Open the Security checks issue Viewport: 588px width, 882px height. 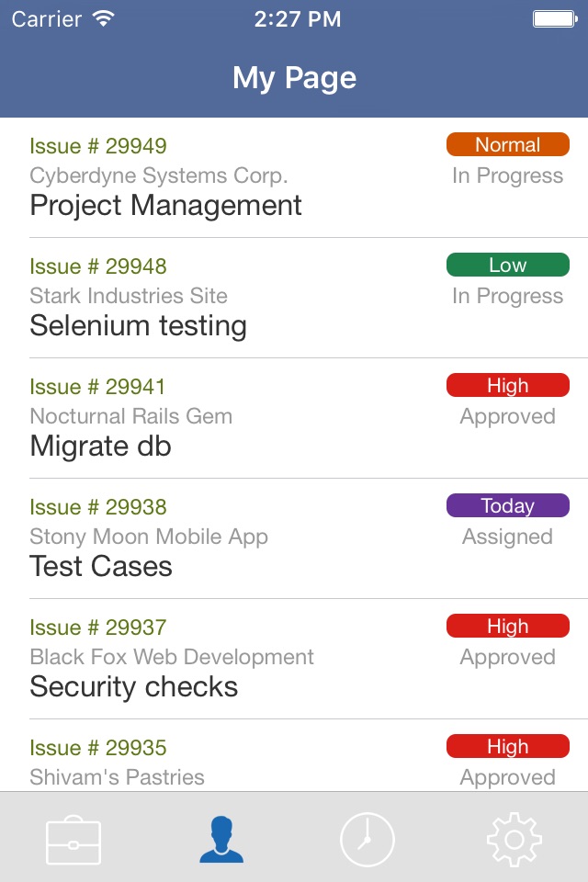[134, 686]
